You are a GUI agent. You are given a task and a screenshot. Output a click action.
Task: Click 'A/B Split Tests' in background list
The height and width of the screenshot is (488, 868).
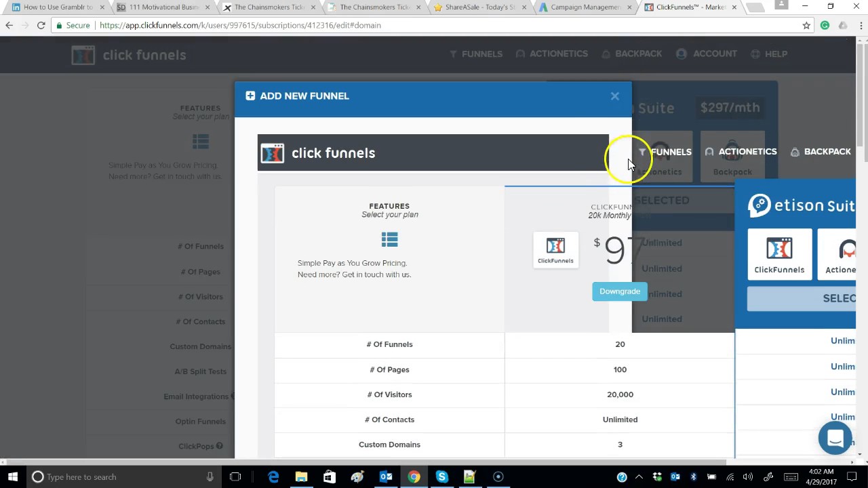(200, 371)
